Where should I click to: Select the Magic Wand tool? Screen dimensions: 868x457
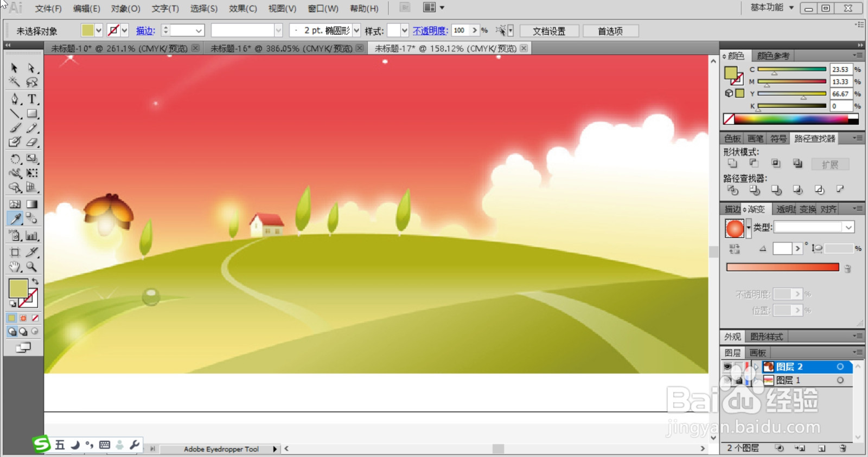pos(15,82)
